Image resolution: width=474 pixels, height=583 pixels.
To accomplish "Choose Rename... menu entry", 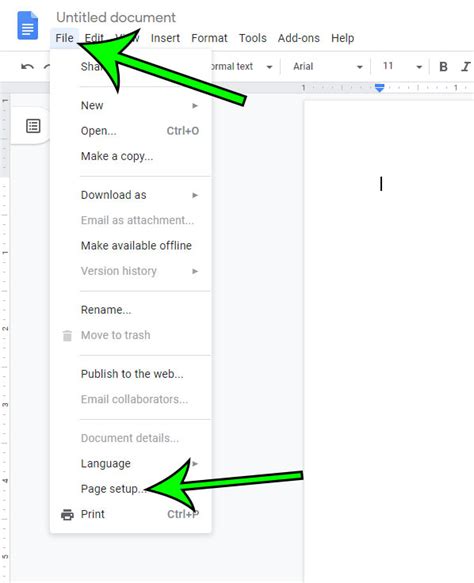I will [x=131, y=310].
